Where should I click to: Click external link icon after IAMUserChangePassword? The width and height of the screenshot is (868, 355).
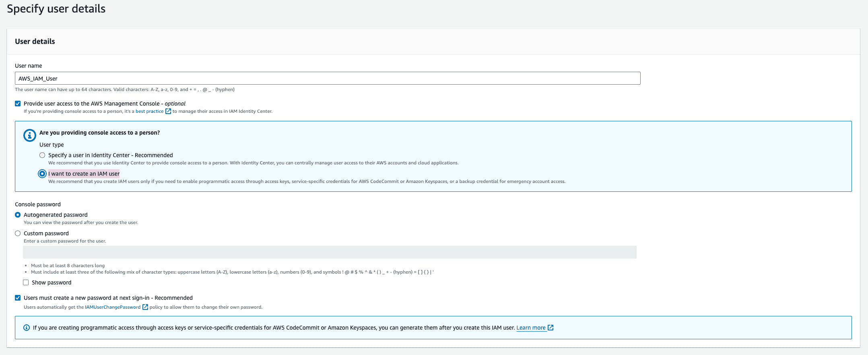[145, 307]
